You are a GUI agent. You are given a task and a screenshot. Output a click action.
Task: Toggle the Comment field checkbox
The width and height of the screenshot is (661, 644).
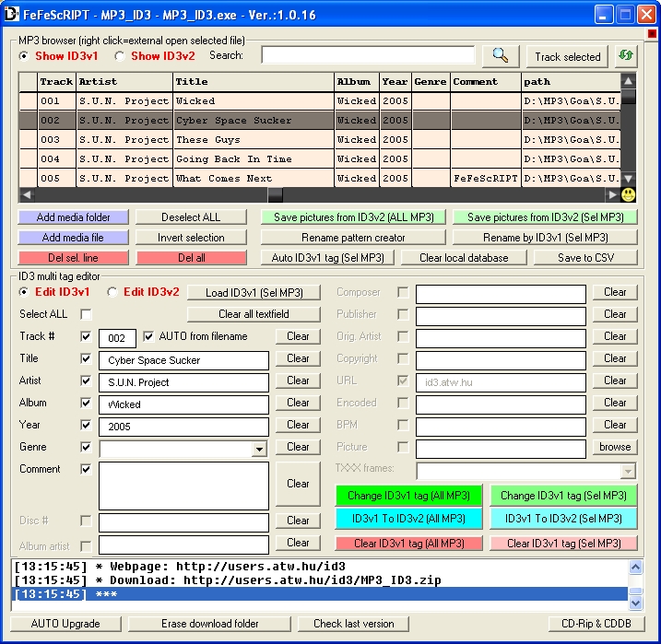click(x=86, y=469)
